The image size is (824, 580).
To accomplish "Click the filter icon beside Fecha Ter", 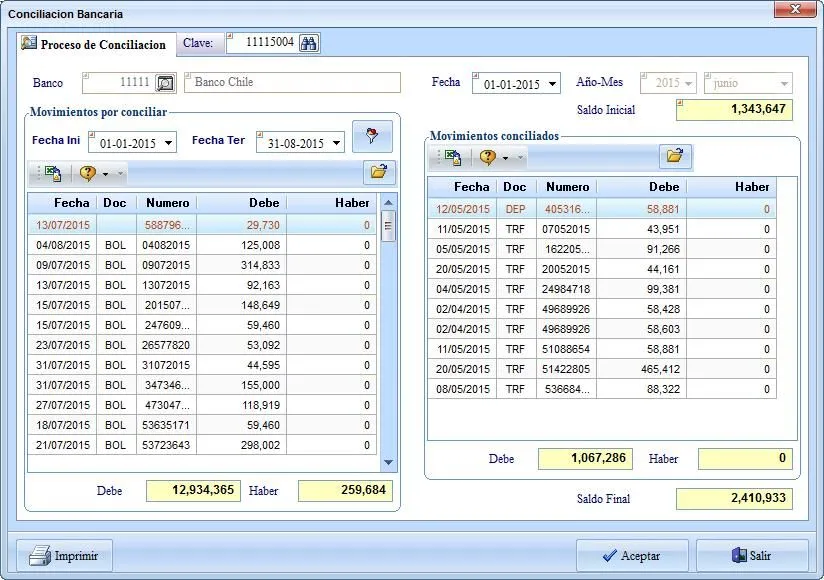I will [372, 138].
